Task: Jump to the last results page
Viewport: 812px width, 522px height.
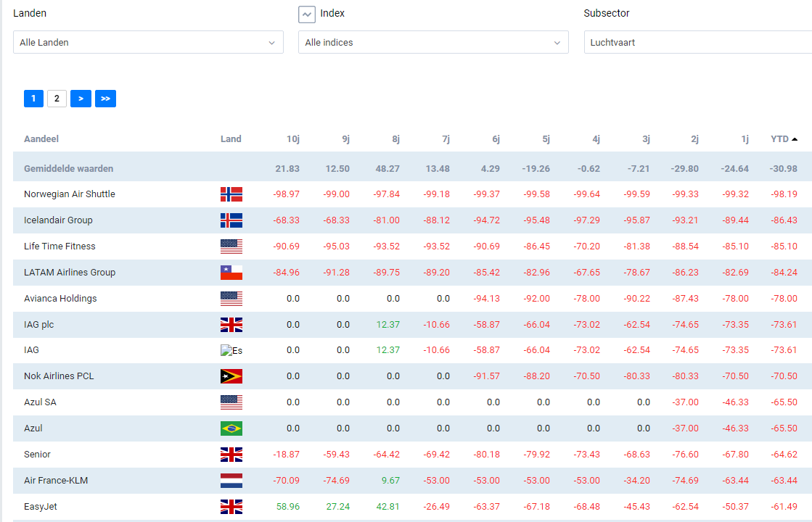Action: click(106, 99)
